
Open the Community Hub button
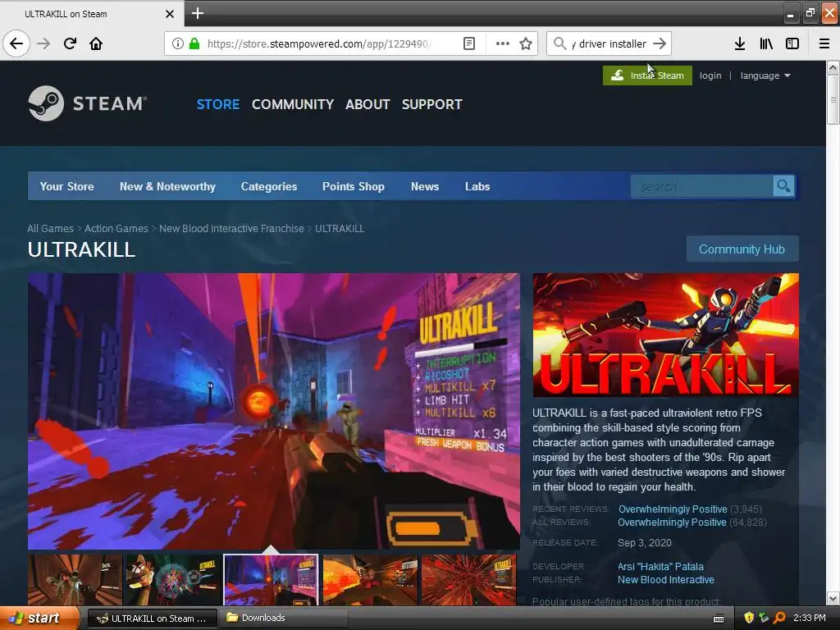click(x=742, y=249)
